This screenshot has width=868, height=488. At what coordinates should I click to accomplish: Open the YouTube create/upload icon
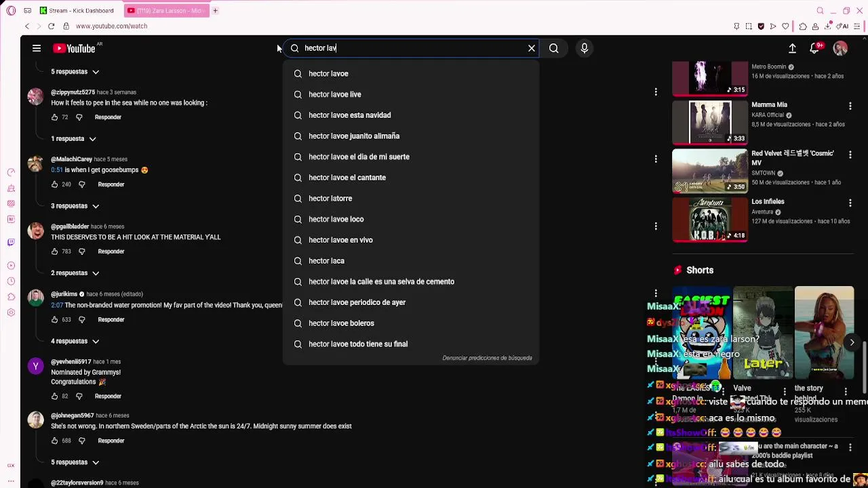(792, 48)
